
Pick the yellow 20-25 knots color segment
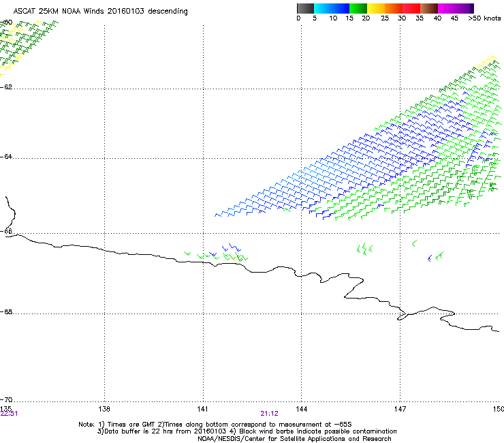pos(376,8)
